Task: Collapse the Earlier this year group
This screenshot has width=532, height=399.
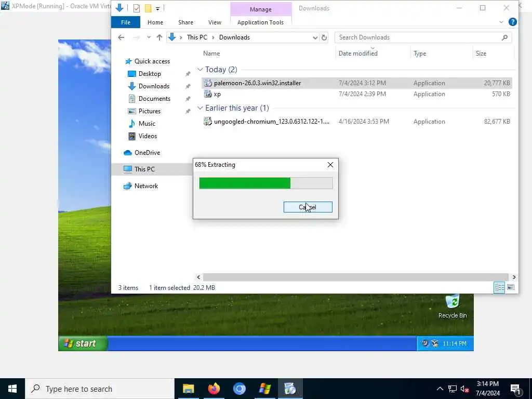Action: point(200,108)
